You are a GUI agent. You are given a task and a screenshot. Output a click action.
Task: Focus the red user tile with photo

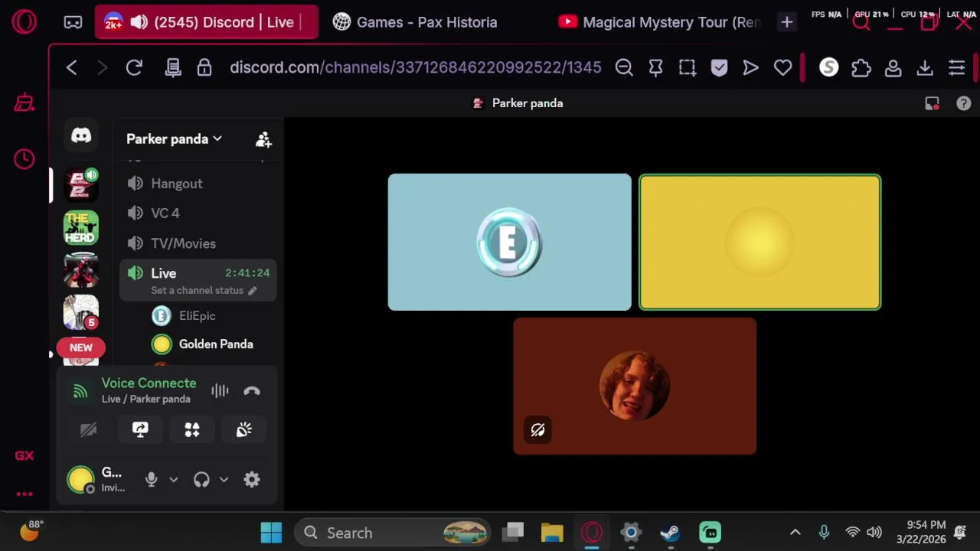point(635,386)
